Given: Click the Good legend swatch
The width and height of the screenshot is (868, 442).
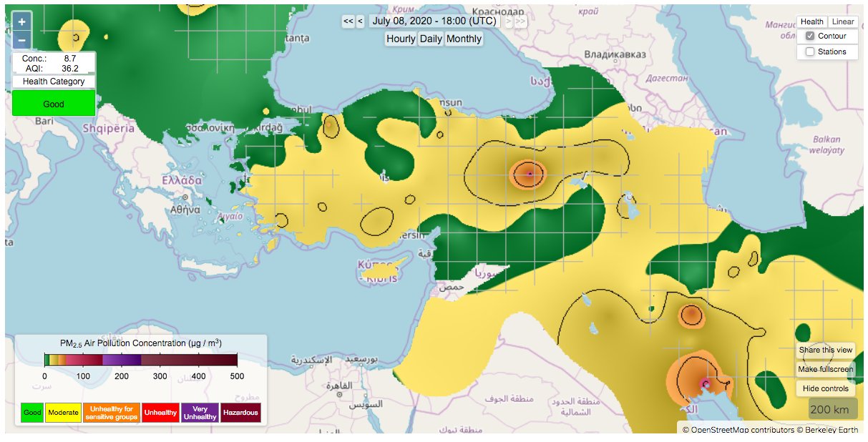Looking at the screenshot, I should [32, 413].
